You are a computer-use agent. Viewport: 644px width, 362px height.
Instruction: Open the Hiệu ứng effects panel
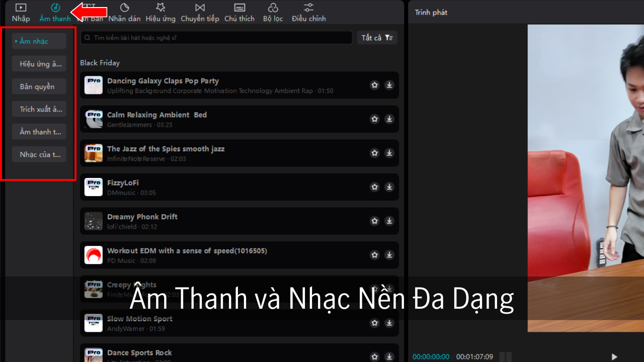(160, 13)
